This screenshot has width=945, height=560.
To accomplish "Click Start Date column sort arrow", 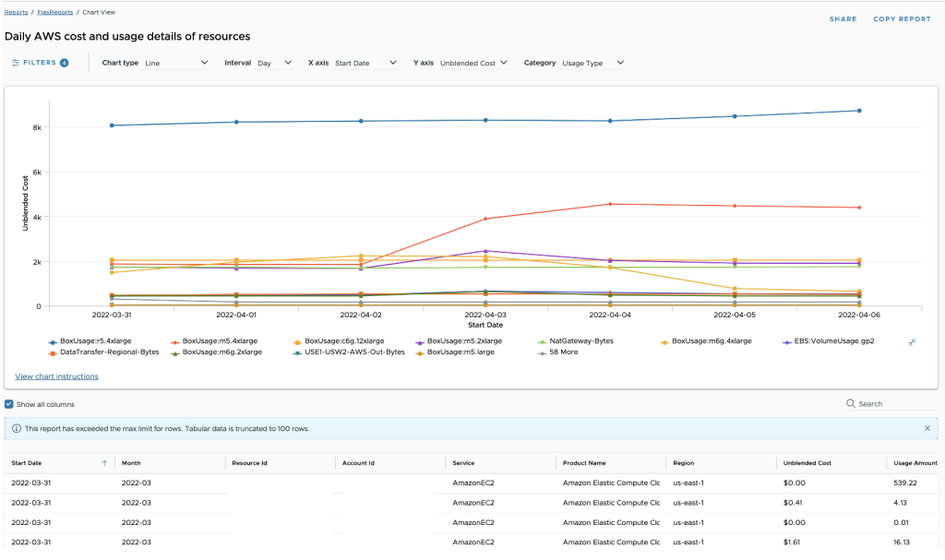I will pos(104,462).
